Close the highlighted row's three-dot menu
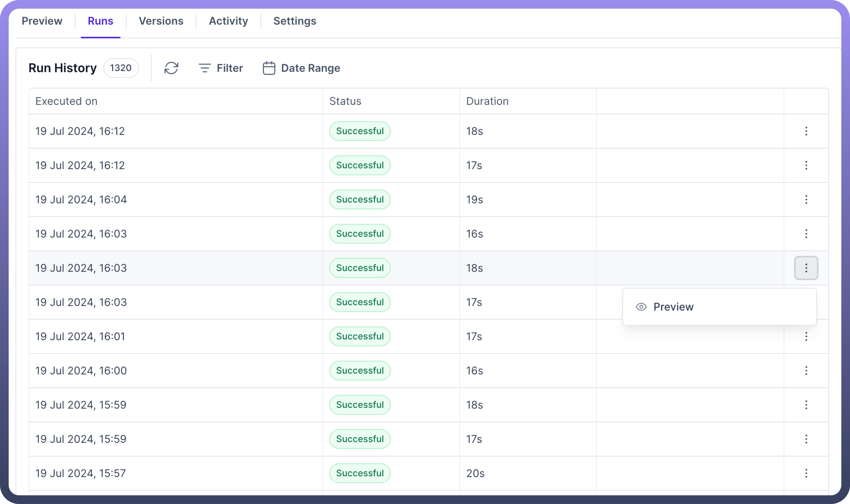Screen dimensions: 850x504 tap(806, 268)
